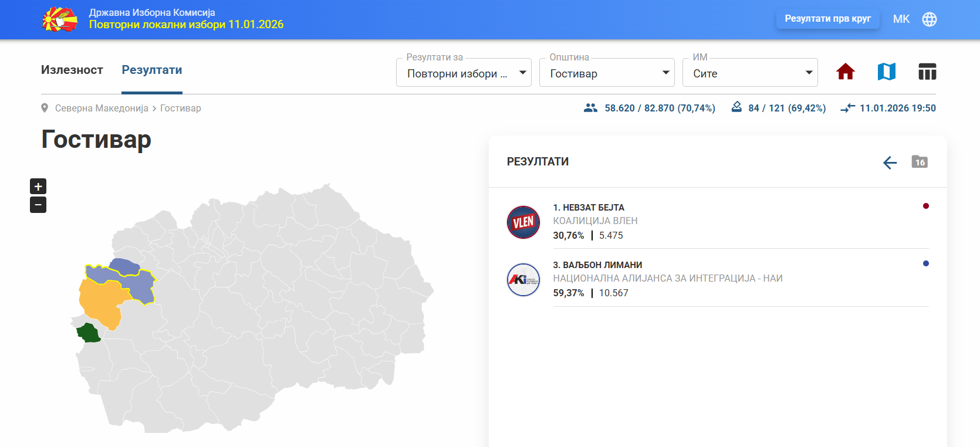Click the back arrow in results panel
This screenshot has height=447, width=980.
tap(890, 162)
